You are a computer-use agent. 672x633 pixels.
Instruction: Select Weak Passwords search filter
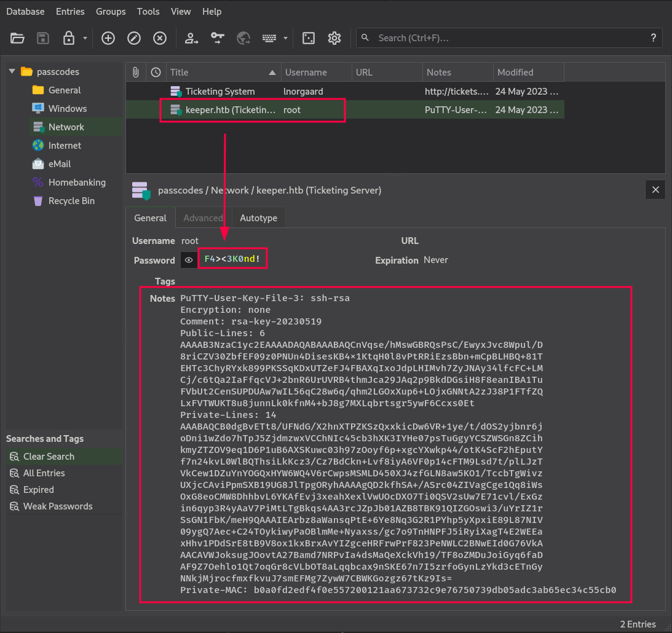coord(58,506)
